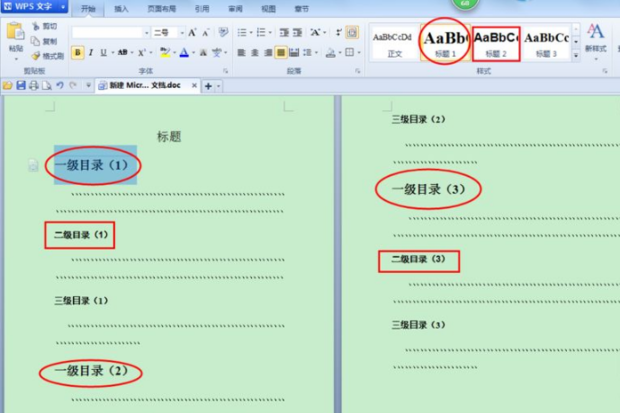Viewport: 620px width, 413px height.
Task: Switch to the 引用 (References) tab
Action: tap(202, 9)
